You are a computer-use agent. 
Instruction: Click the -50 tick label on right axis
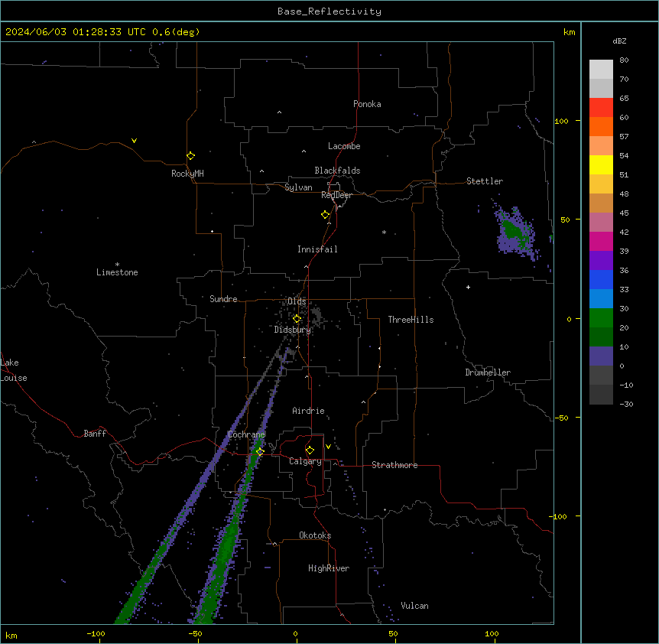[x=561, y=418]
